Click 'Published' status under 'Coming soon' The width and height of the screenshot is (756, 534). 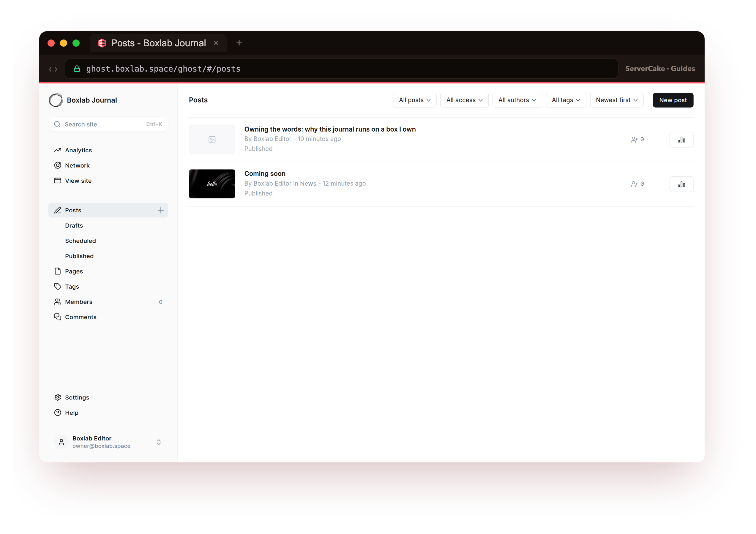[258, 193]
